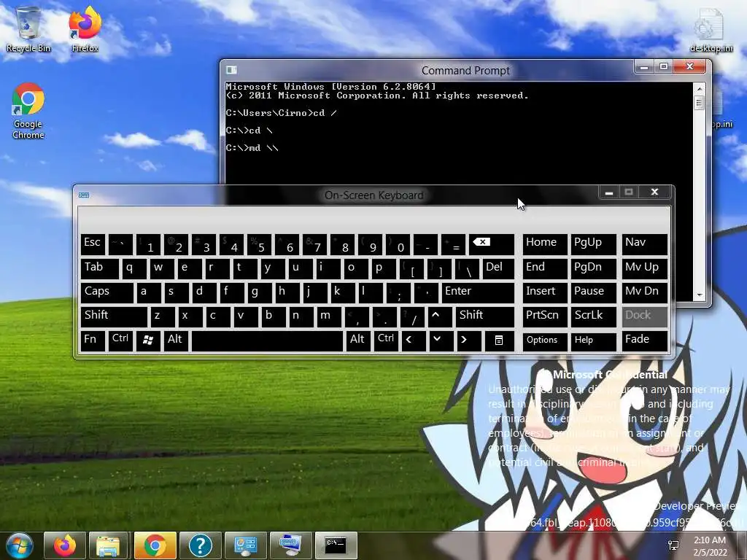
Task: Open the Google Chrome desktop shortcut
Action: pos(28,112)
